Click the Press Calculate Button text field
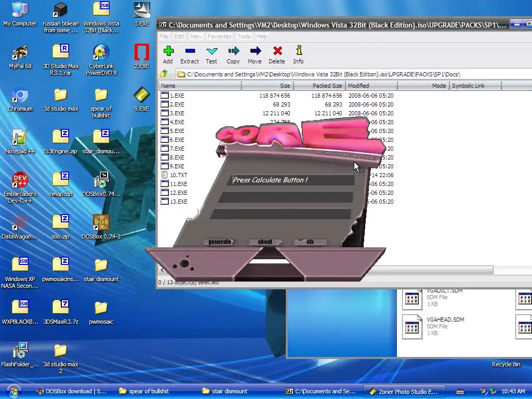Screen dimensions: 532x399 point(290,180)
